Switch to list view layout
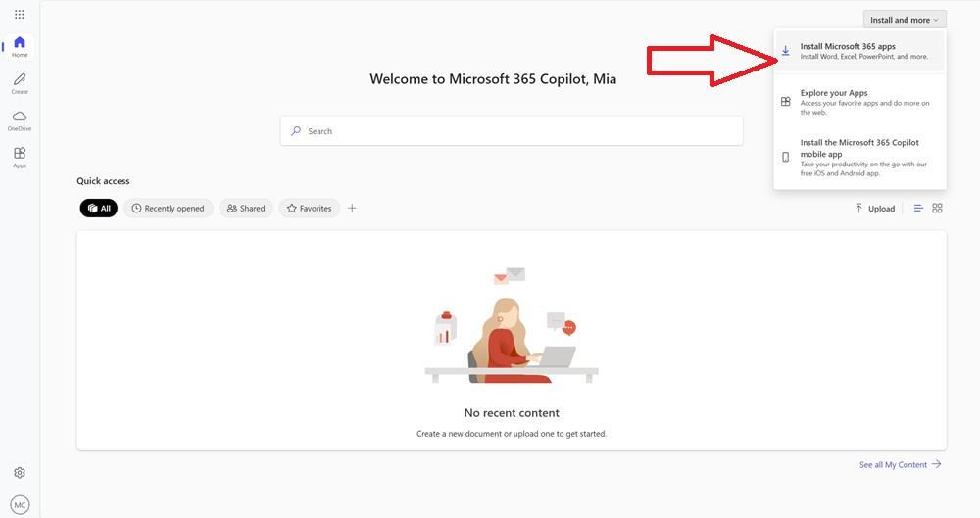980x518 pixels. pos(918,209)
